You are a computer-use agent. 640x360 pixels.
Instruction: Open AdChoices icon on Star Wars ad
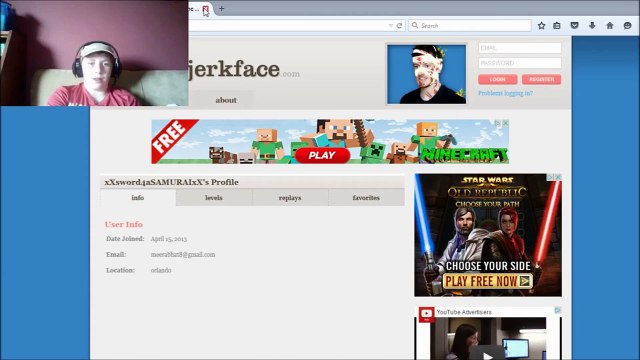click(550, 177)
